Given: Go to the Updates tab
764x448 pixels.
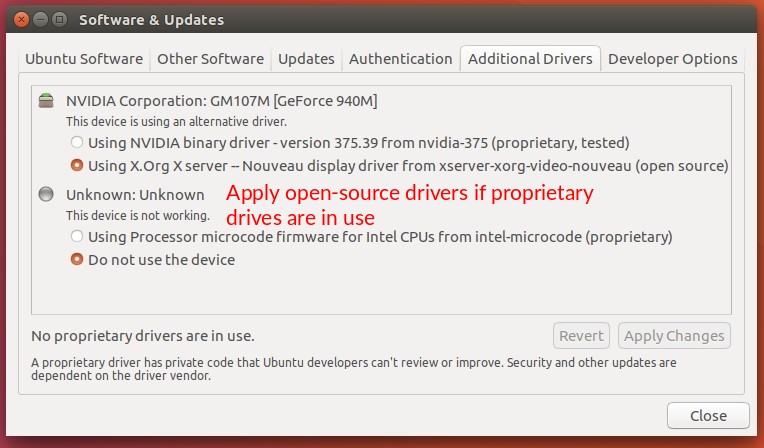Looking at the screenshot, I should (x=306, y=58).
